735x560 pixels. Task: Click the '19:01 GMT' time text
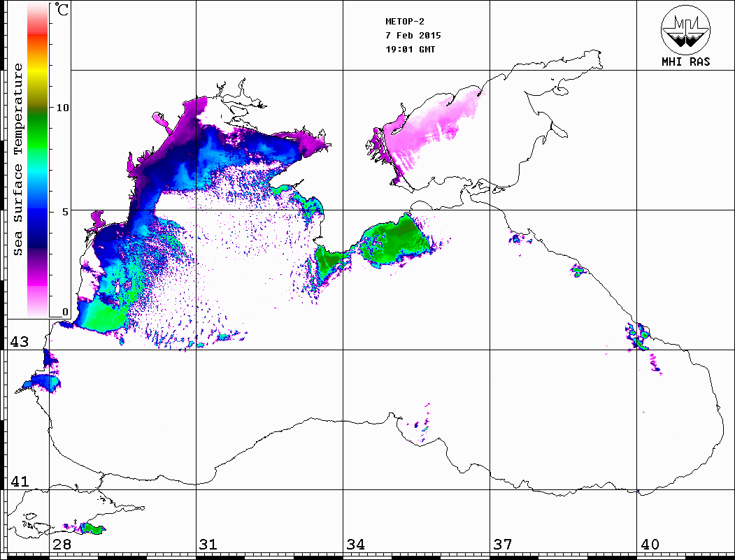pos(410,49)
